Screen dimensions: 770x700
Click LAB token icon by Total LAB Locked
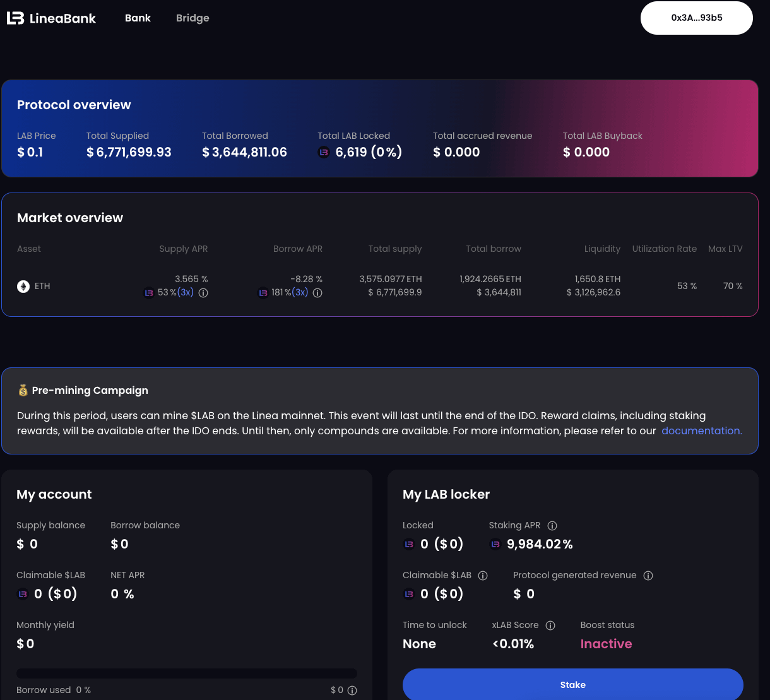click(x=324, y=152)
